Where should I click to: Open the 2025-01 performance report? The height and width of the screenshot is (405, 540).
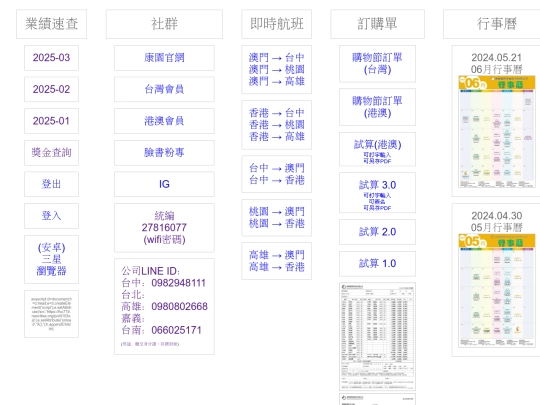(51, 121)
